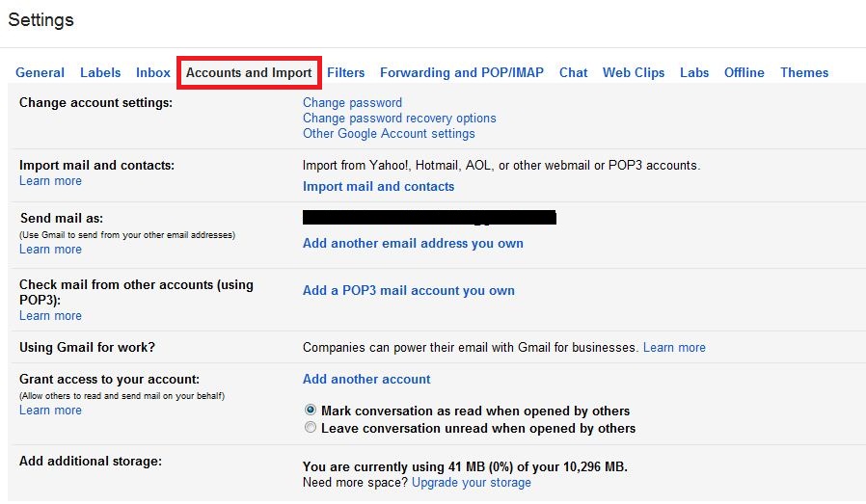Click the 'Change account settings:' label
This screenshot has height=504, width=866.
pyautogui.click(x=95, y=103)
